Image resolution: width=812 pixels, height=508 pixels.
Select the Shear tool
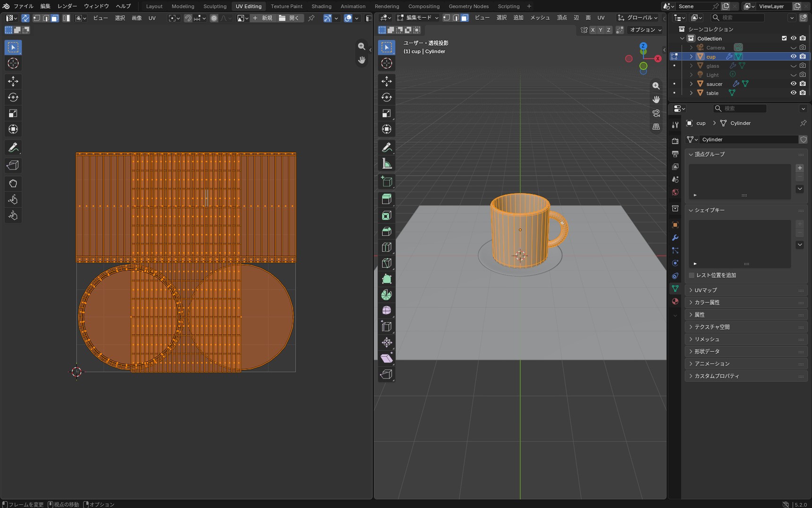pyautogui.click(x=387, y=358)
